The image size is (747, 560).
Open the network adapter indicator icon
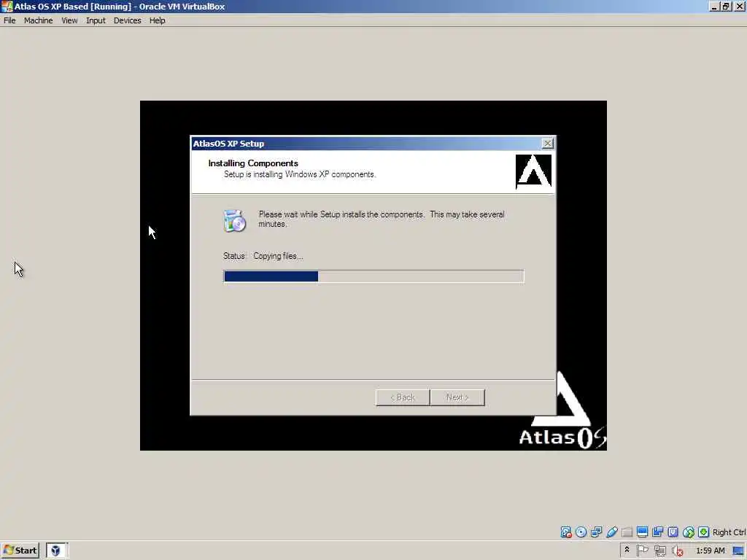pos(596,532)
